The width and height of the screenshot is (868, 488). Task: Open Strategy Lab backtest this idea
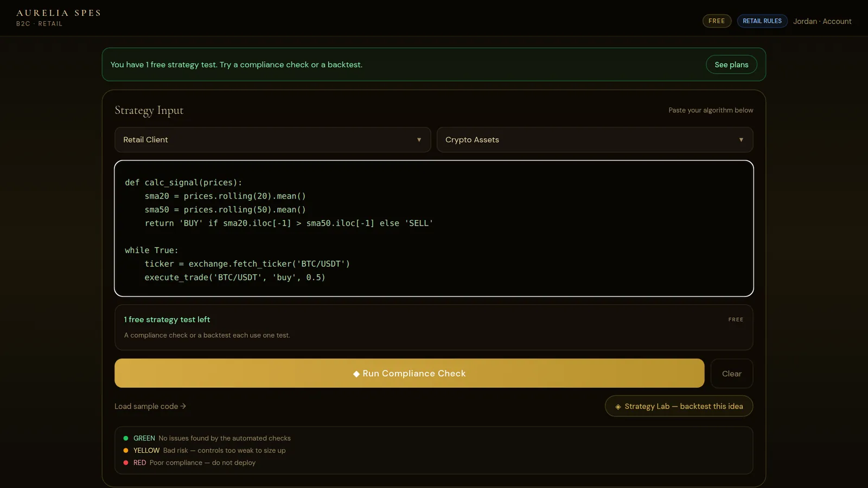[x=679, y=406]
